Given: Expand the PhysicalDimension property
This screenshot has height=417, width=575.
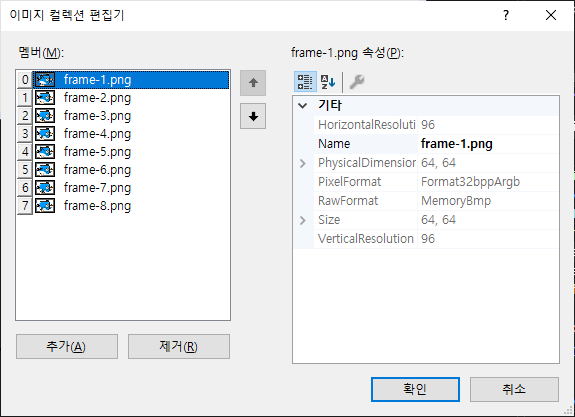Looking at the screenshot, I should (303, 163).
